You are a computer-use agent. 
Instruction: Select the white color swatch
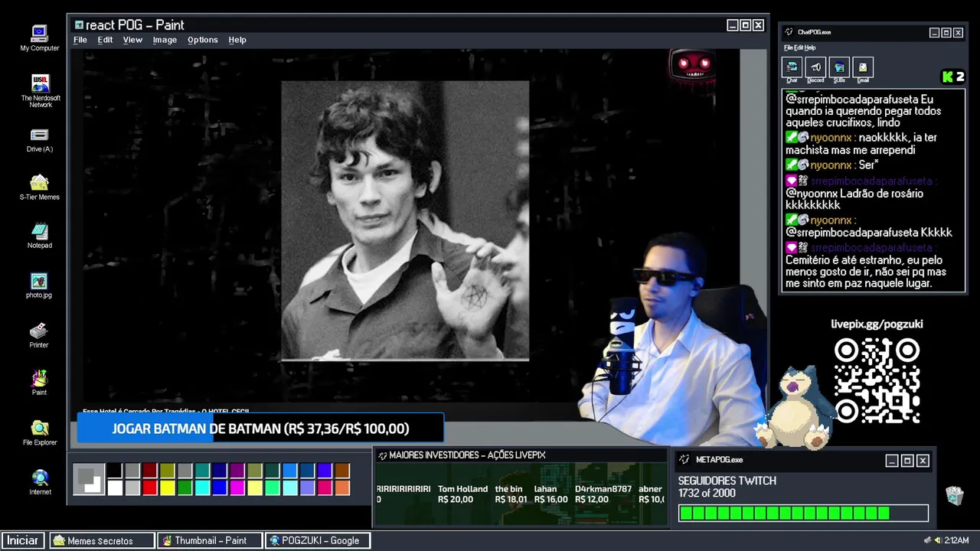click(x=115, y=487)
